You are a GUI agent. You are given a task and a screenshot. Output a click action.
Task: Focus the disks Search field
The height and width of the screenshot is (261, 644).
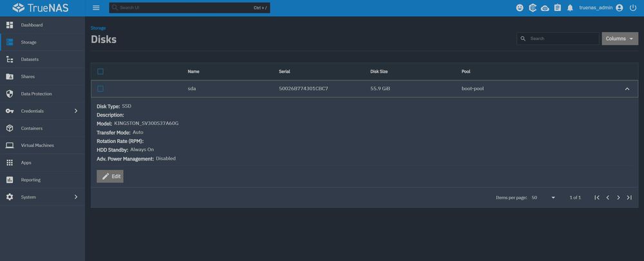pyautogui.click(x=558, y=39)
